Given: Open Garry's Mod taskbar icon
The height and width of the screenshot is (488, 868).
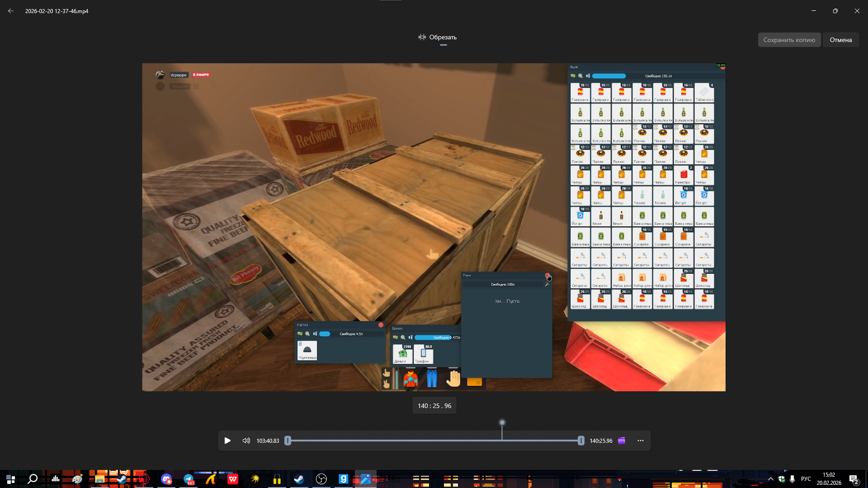Looking at the screenshot, I should point(344,479).
